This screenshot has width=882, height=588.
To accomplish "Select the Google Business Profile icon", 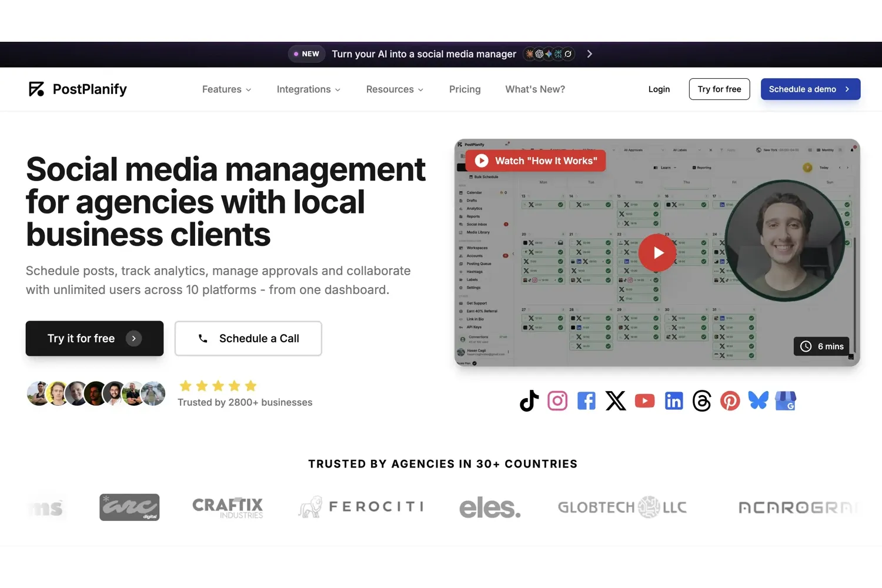I will (x=786, y=401).
